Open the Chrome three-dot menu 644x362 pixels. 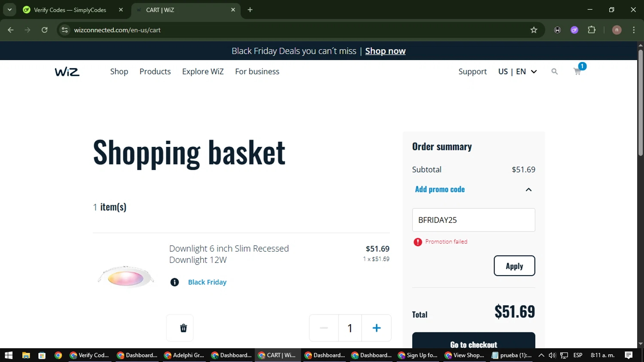point(634,30)
